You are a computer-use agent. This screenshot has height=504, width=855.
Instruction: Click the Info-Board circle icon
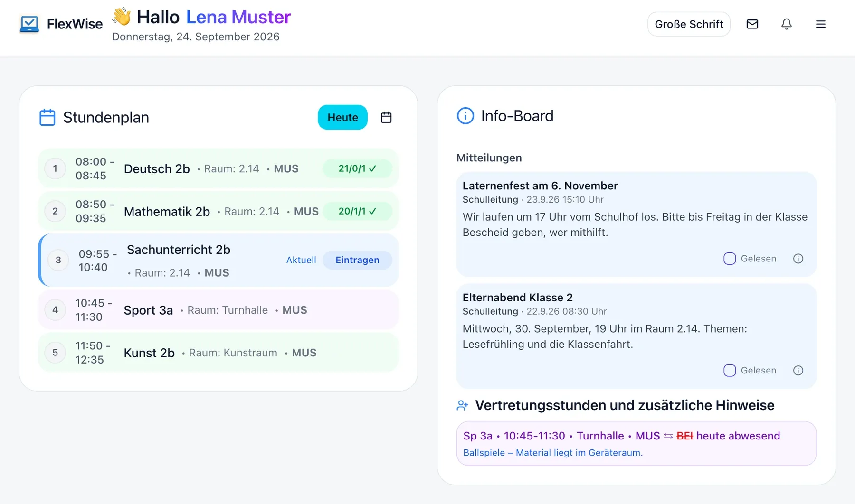pyautogui.click(x=465, y=116)
